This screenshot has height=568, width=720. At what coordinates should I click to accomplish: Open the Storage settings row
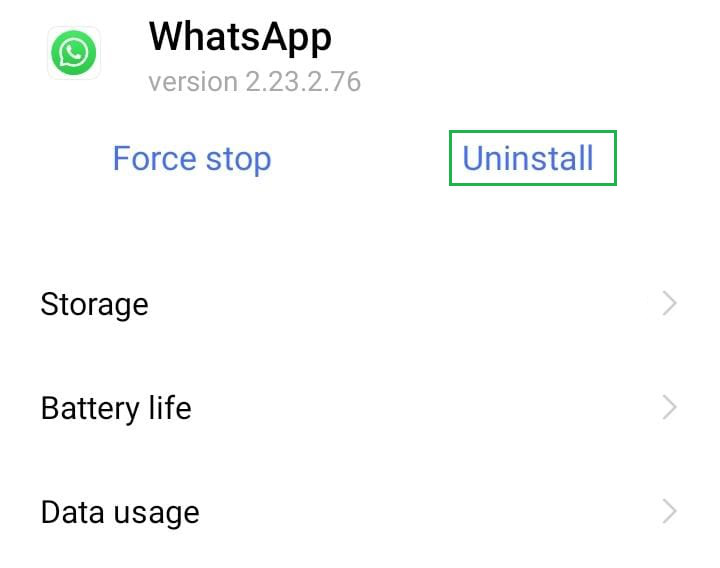360,304
